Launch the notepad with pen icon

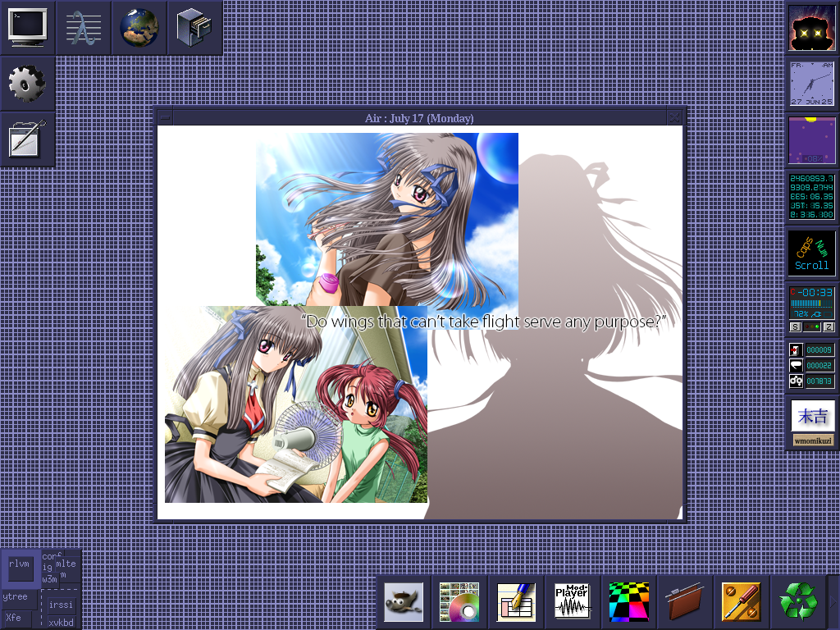(x=27, y=139)
